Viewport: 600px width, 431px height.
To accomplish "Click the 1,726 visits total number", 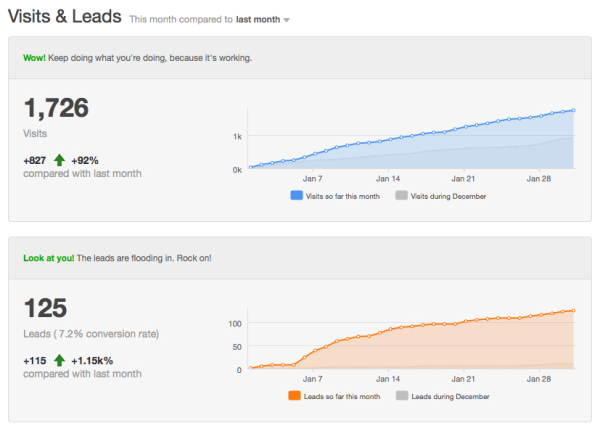I will 56,107.
